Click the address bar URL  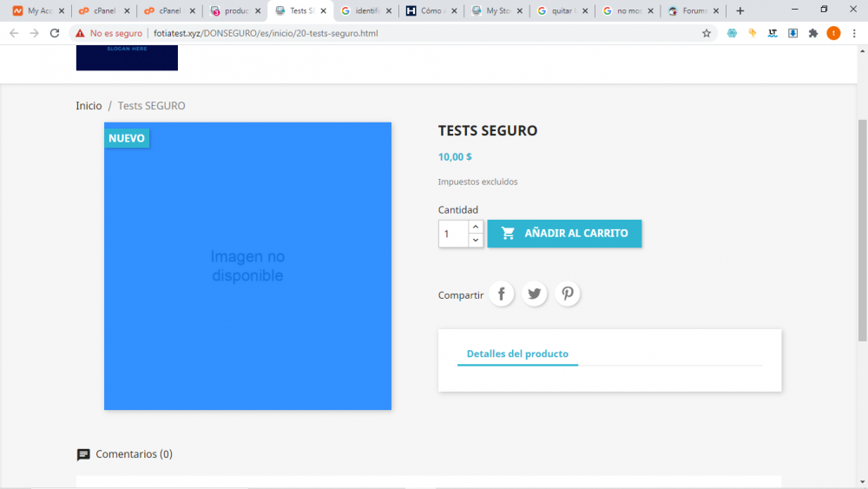click(266, 33)
